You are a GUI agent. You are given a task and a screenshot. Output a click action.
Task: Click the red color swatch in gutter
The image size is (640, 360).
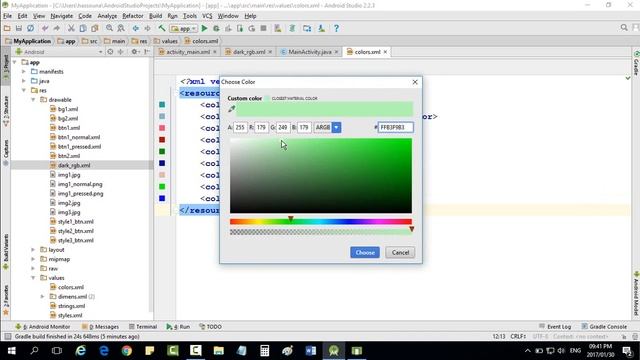click(x=162, y=140)
